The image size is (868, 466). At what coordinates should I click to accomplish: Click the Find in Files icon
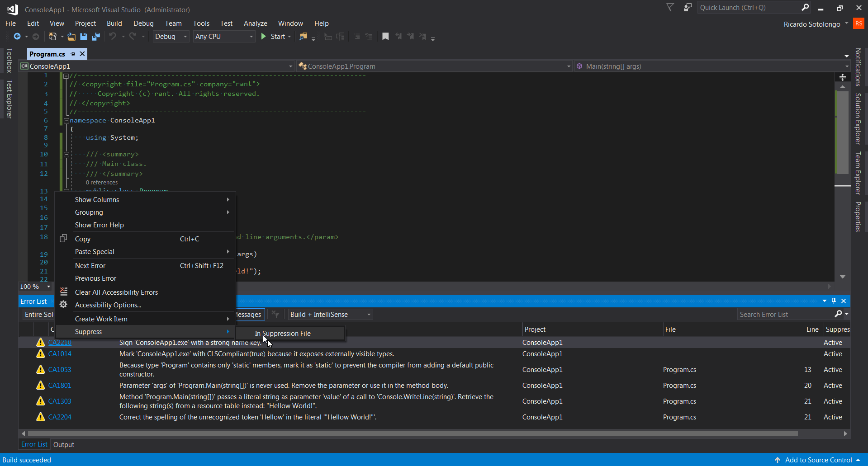tap(303, 37)
